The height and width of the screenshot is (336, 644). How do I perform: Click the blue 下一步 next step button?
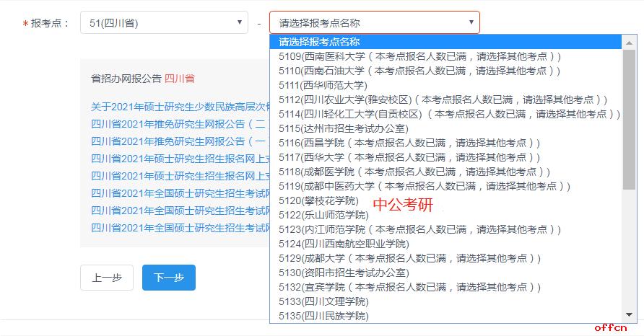click(168, 278)
